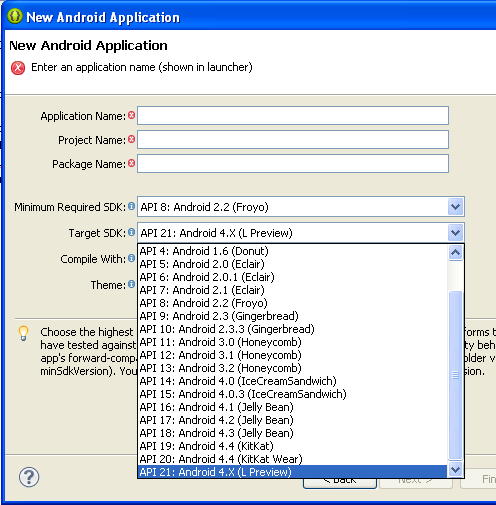The image size is (496, 505).
Task: Click the dropdown list scroll up arrow
Action: click(x=455, y=253)
